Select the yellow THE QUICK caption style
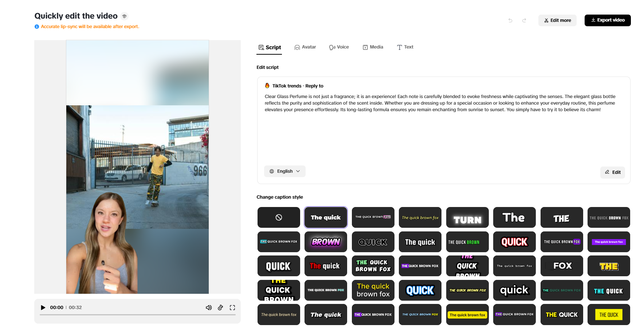The width and height of the screenshot is (644, 328). 609,314
